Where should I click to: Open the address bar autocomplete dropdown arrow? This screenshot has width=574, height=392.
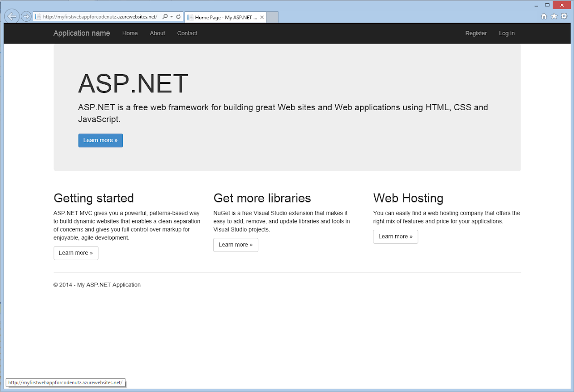[x=172, y=17]
